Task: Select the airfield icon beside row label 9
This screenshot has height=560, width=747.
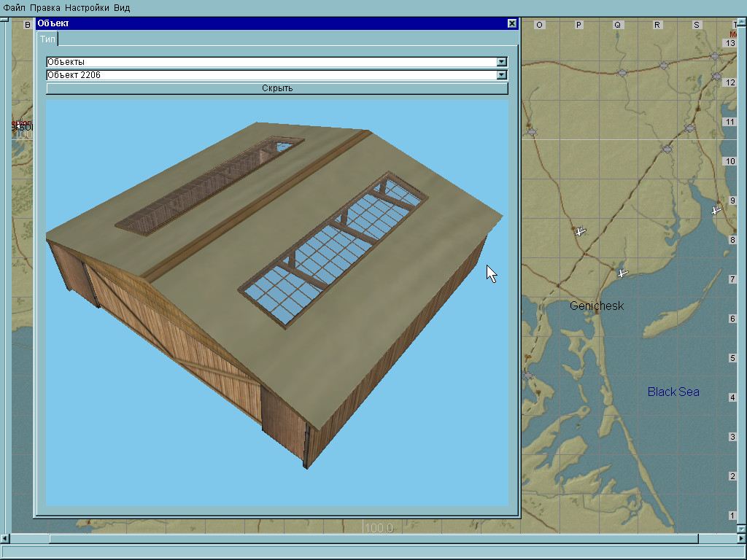Action: (716, 210)
